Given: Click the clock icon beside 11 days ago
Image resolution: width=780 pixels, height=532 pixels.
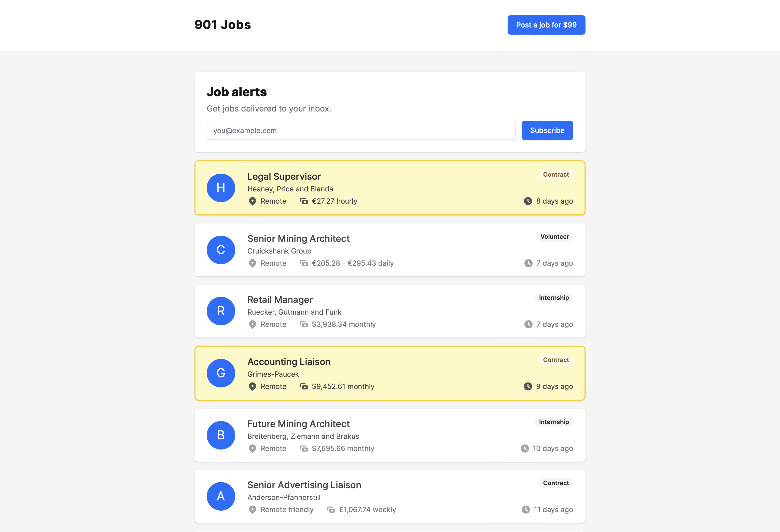Looking at the screenshot, I should point(526,510).
